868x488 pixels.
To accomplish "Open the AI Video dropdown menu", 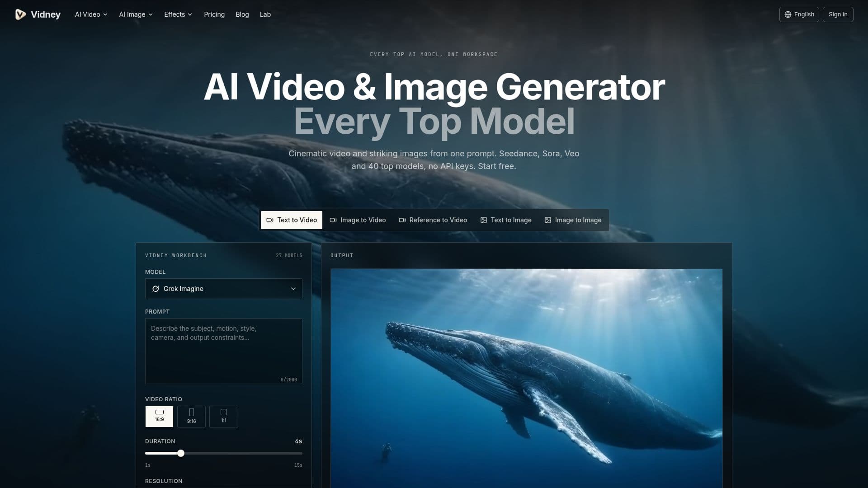I will (x=91, y=14).
